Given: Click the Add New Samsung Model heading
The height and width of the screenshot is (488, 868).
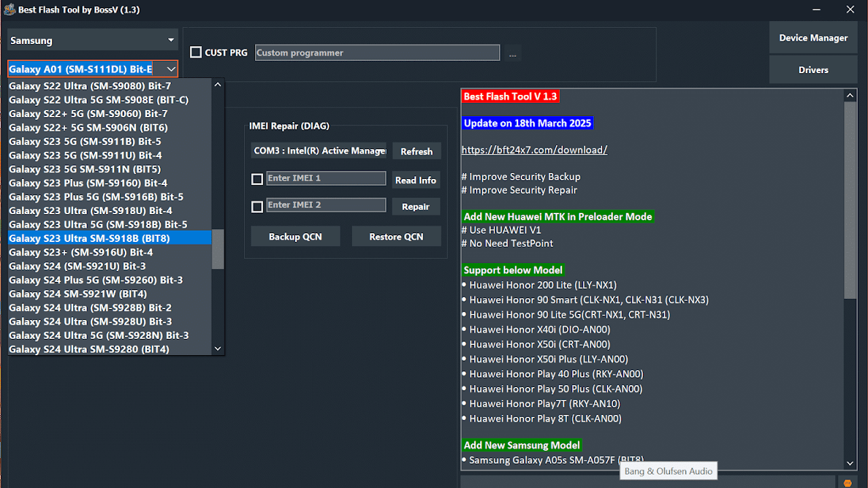Looking at the screenshot, I should [521, 445].
